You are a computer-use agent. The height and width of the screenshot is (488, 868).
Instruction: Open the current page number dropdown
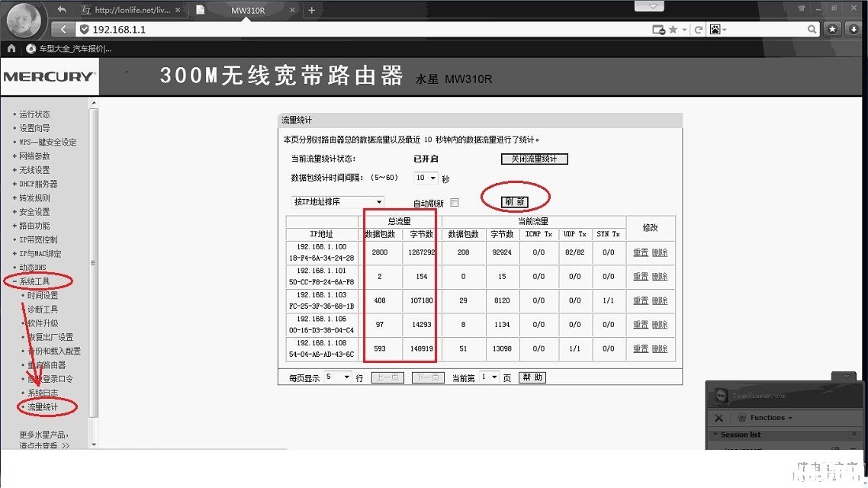(489, 377)
